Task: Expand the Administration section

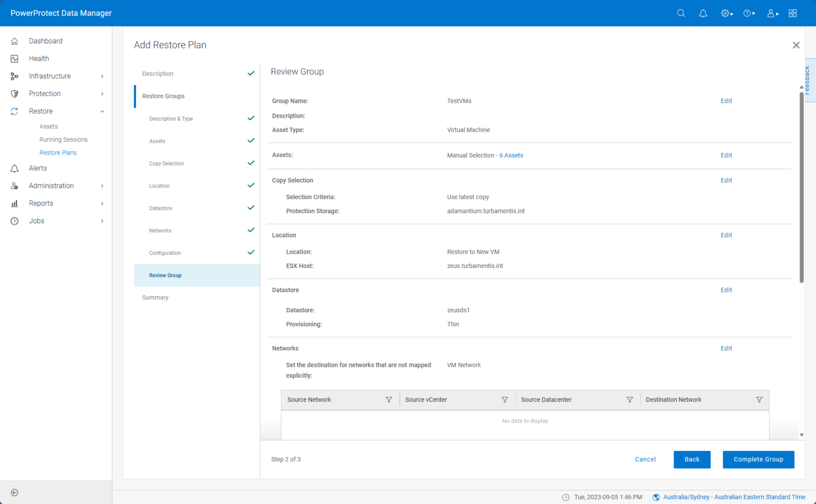Action: point(103,185)
